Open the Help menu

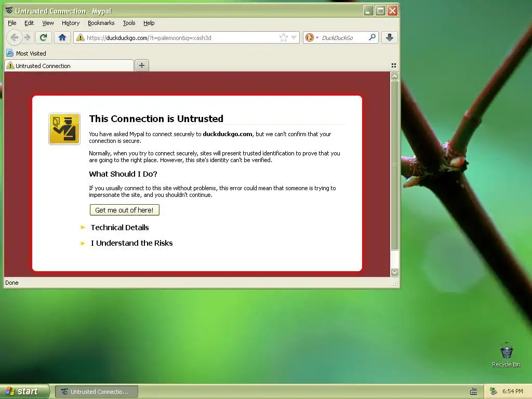tap(149, 23)
